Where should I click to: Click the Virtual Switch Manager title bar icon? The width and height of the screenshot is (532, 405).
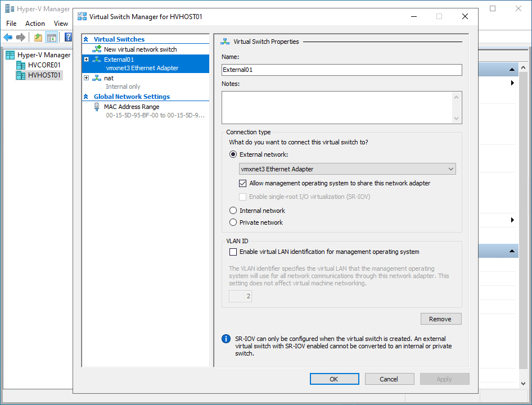tap(82, 16)
